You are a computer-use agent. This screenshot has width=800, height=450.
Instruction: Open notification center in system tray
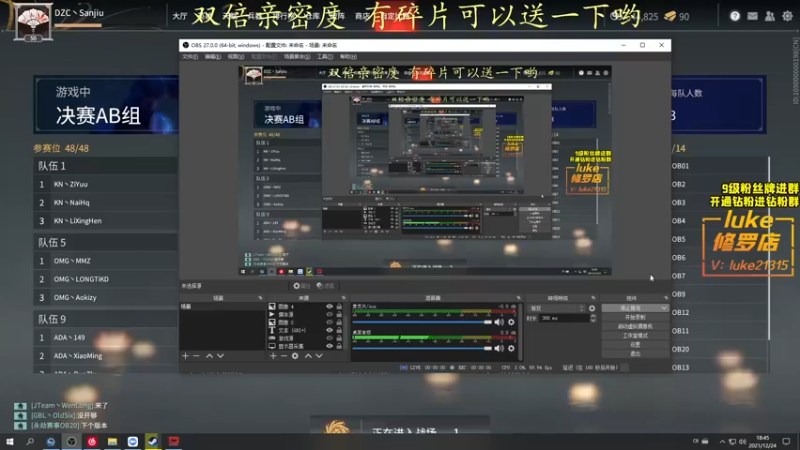click(786, 441)
